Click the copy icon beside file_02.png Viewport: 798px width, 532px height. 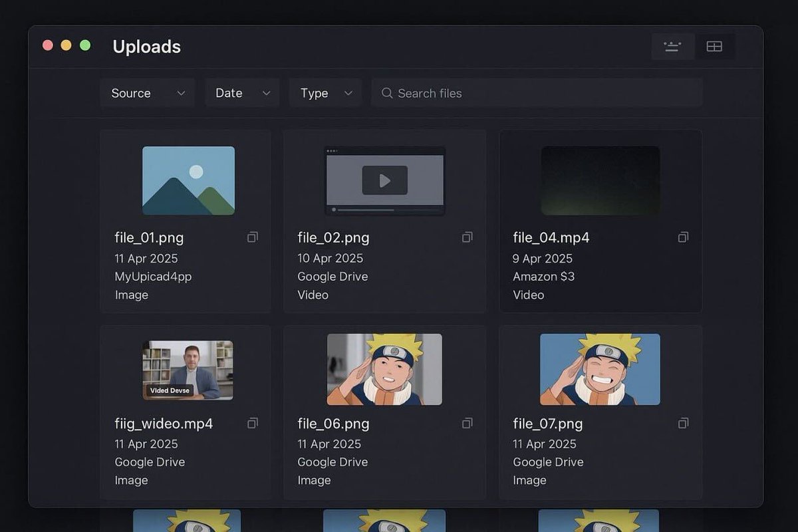[x=467, y=237]
